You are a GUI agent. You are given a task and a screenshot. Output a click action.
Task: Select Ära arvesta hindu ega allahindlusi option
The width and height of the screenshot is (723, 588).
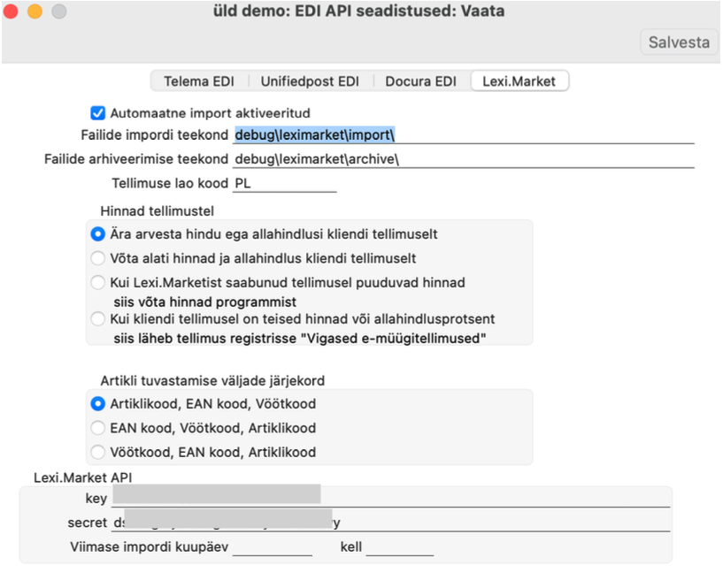97,234
